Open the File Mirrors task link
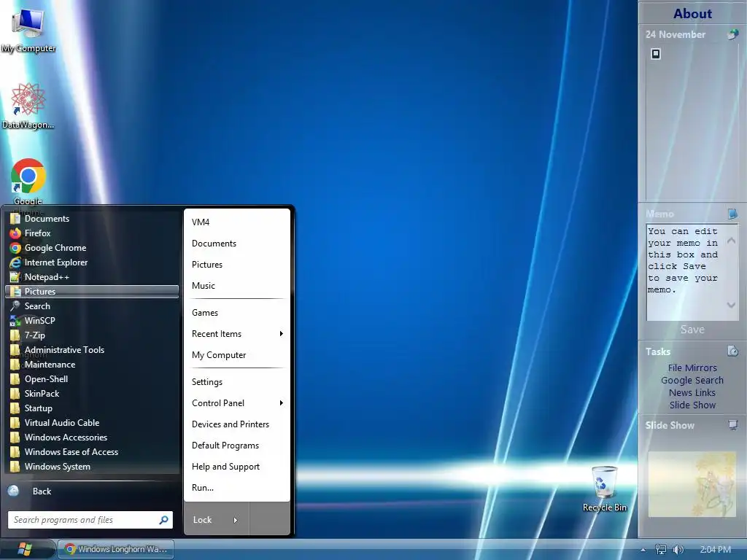 tap(692, 367)
